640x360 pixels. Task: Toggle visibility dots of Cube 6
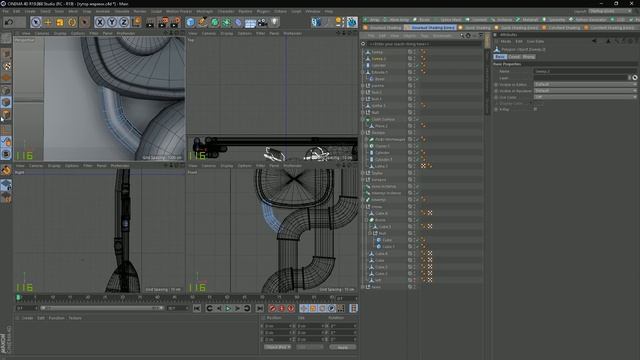coord(414,213)
